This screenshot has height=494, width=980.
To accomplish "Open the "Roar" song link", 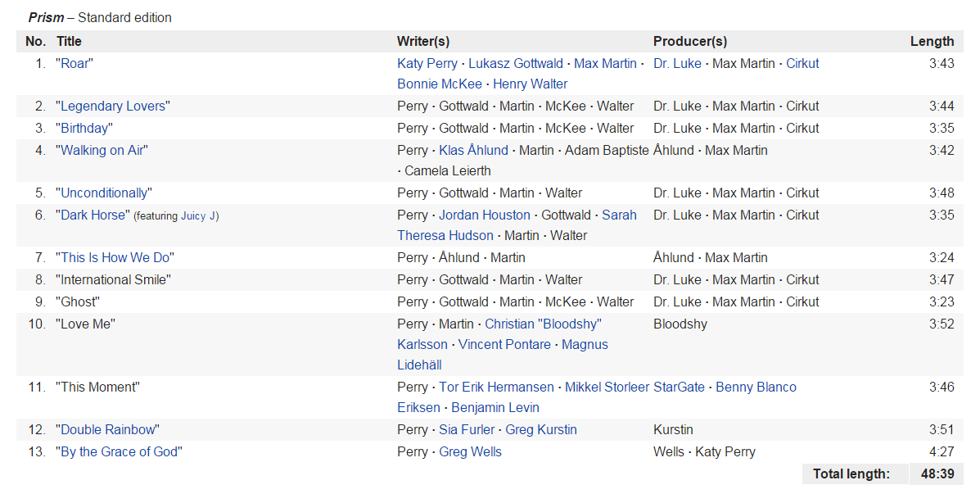I will (75, 64).
